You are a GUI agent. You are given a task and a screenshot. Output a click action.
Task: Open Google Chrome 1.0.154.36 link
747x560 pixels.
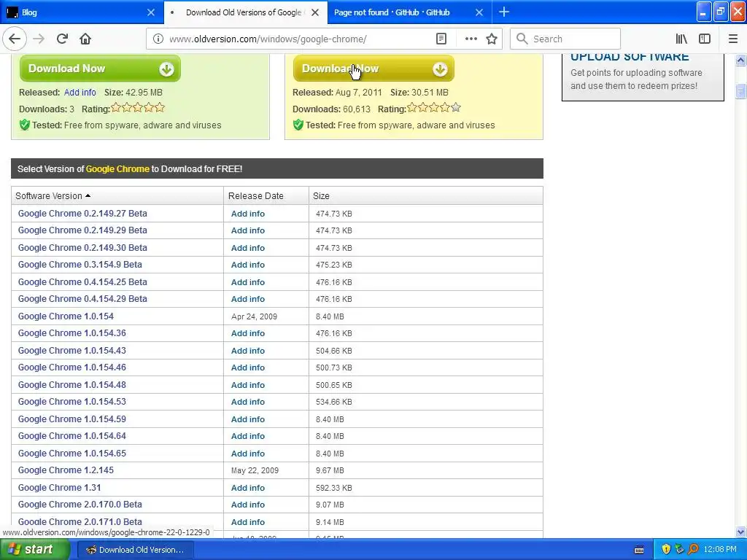(72, 333)
